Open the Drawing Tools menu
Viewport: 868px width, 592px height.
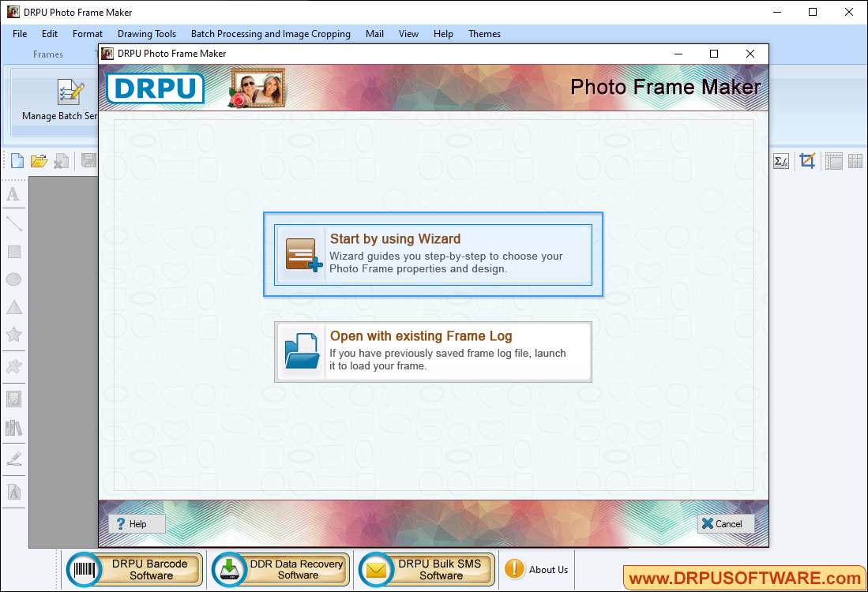(x=146, y=34)
